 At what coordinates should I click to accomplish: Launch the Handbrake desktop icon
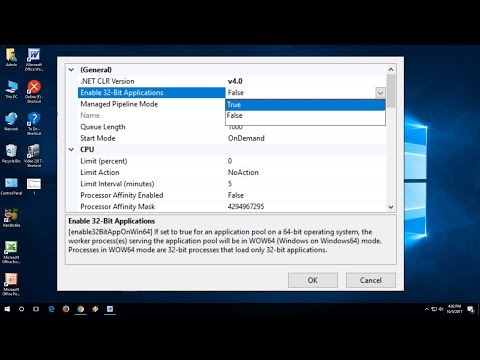coord(11,218)
